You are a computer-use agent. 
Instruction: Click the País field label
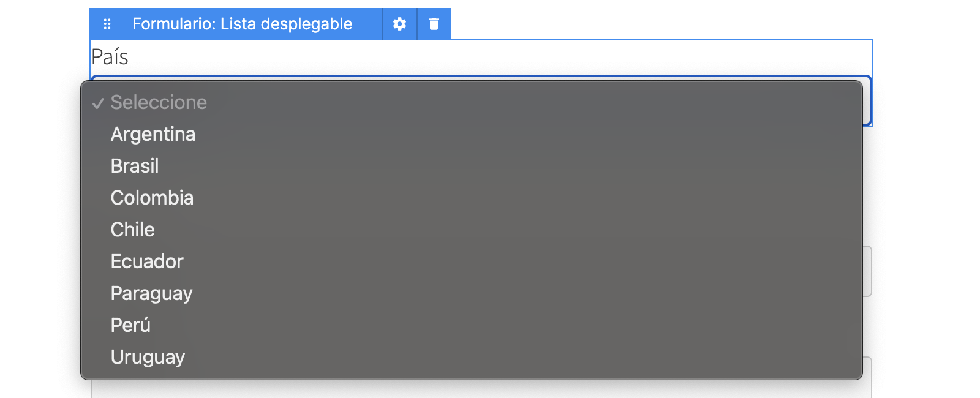pos(110,57)
